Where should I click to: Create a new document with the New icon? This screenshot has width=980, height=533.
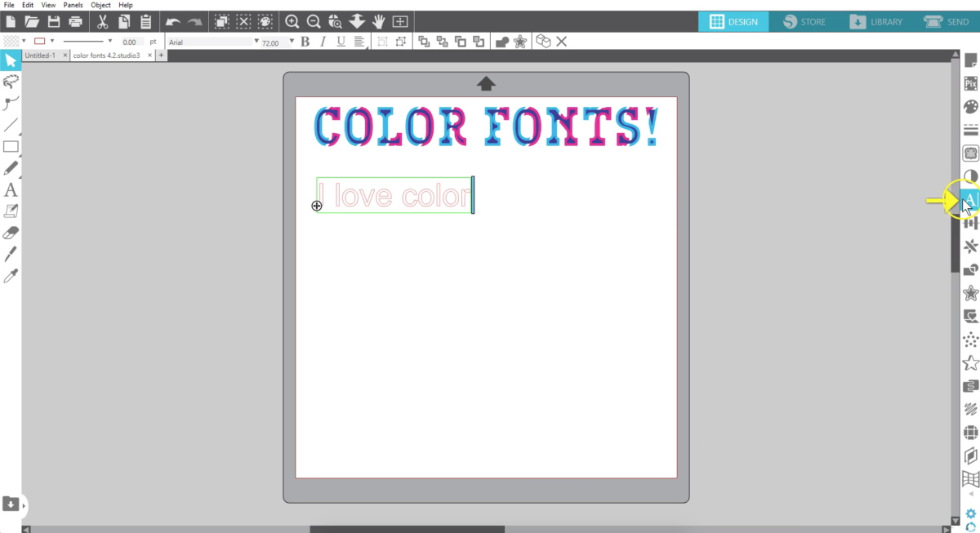[11, 21]
